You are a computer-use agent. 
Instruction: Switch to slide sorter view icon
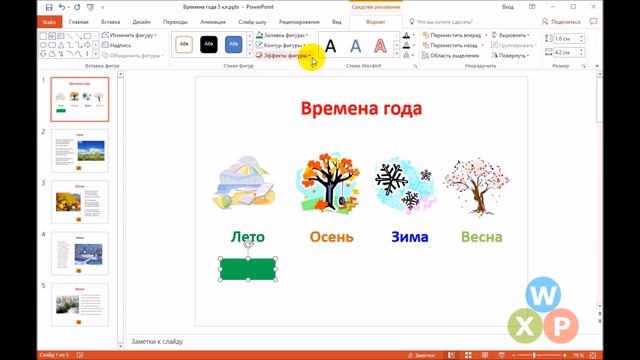pos(468,355)
